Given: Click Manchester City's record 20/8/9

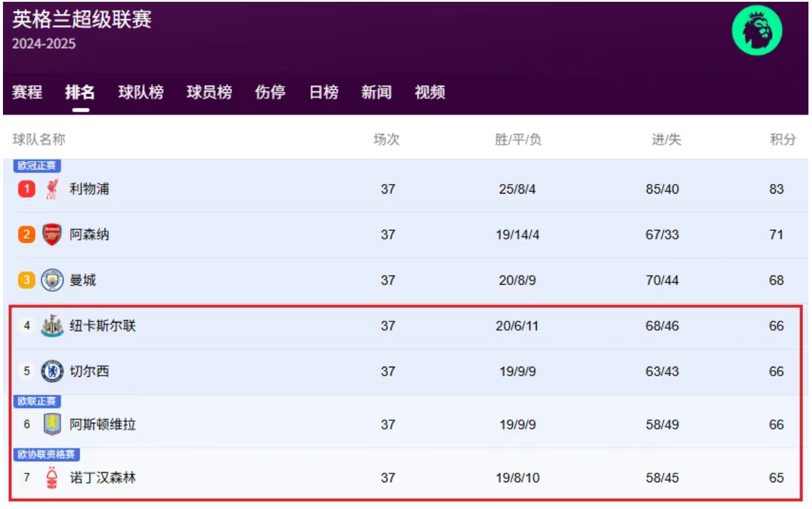Looking at the screenshot, I should coord(518,280).
